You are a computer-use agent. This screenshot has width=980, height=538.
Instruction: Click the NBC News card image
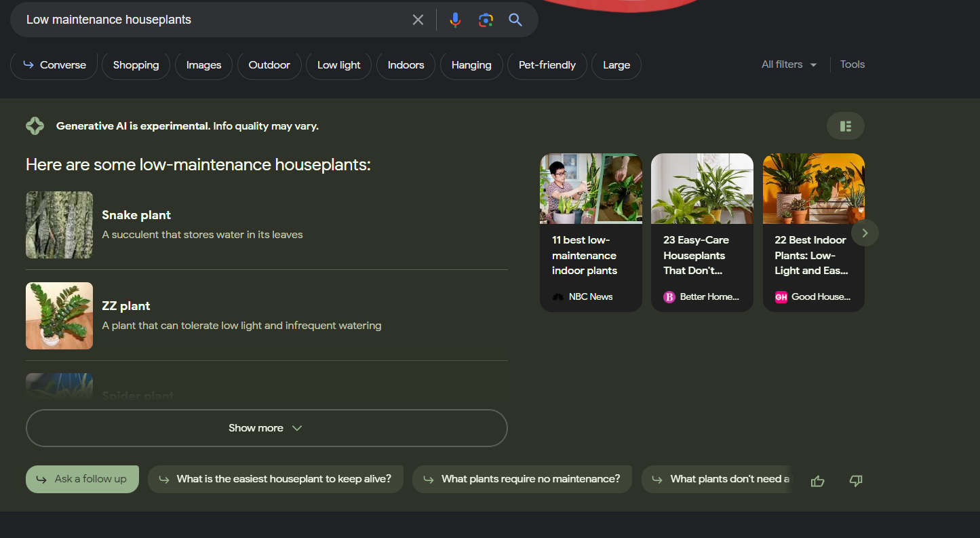[x=591, y=189]
